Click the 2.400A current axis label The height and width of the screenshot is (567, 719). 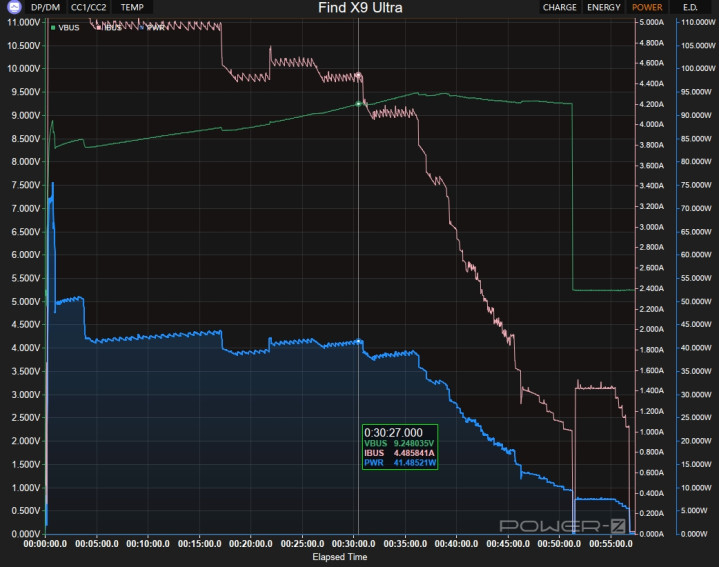pos(652,288)
